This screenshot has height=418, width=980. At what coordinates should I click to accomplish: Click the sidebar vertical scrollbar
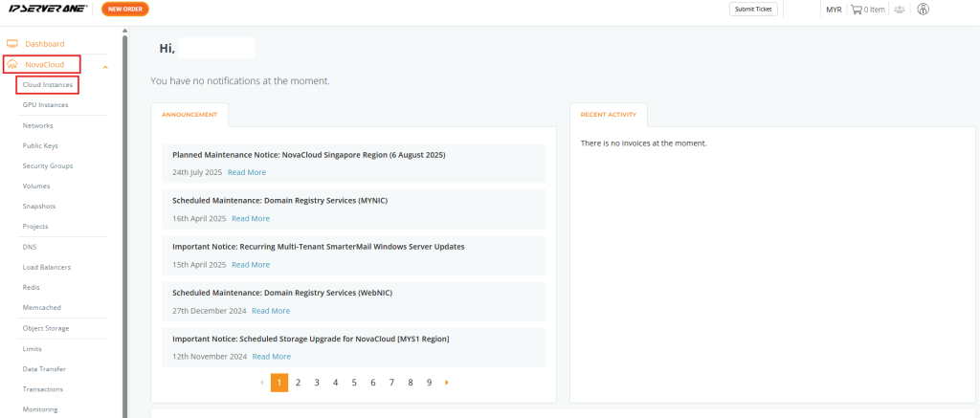pyautogui.click(x=125, y=225)
